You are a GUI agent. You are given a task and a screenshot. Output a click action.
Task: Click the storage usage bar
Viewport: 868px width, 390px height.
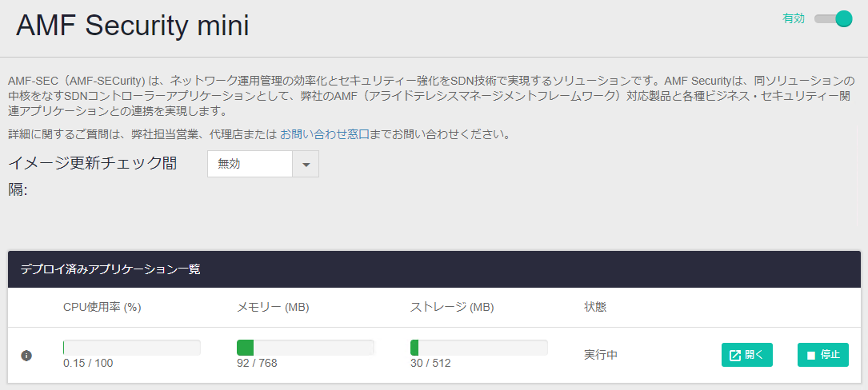(x=478, y=347)
